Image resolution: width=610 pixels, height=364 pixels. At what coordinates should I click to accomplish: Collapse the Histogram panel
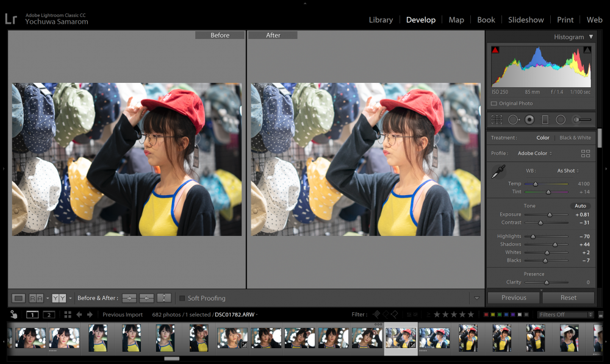(591, 37)
